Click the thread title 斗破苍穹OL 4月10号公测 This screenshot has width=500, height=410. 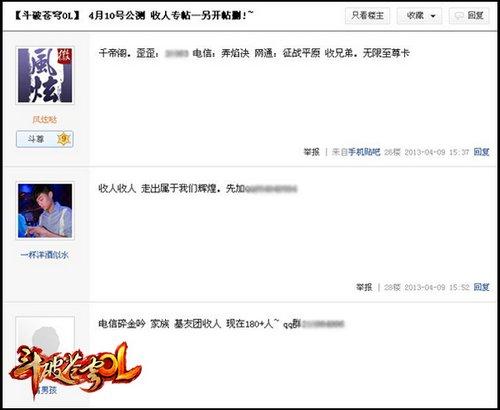pos(133,15)
